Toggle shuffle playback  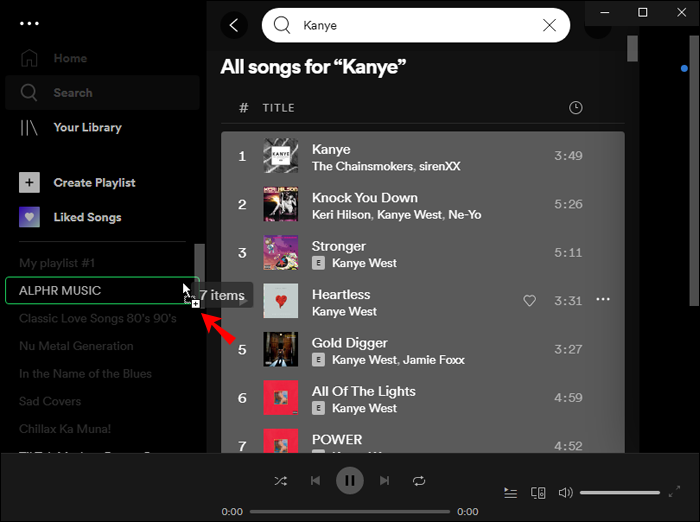click(x=281, y=481)
